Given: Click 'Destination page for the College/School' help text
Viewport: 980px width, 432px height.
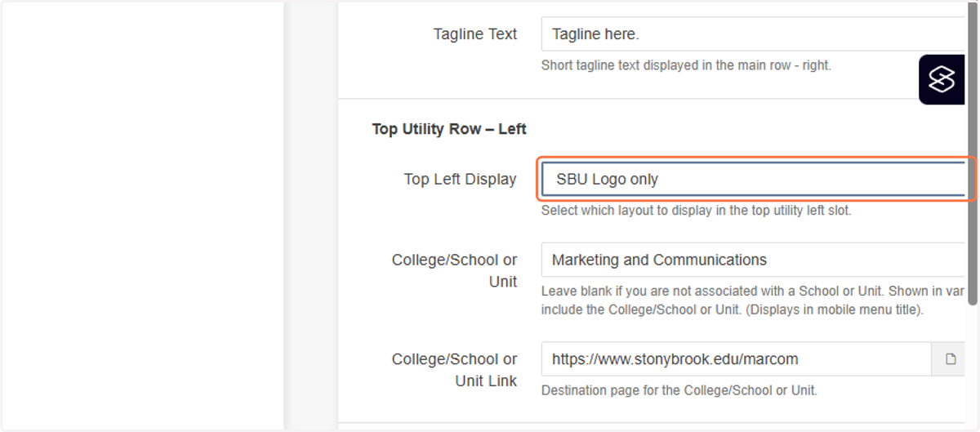Looking at the screenshot, I should [x=679, y=390].
